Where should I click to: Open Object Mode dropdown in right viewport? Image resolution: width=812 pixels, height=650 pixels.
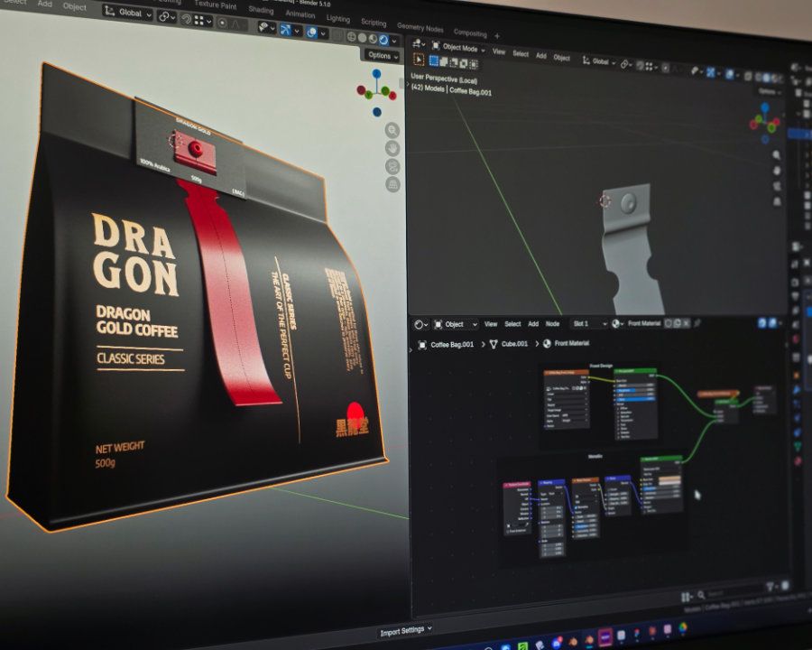(459, 48)
